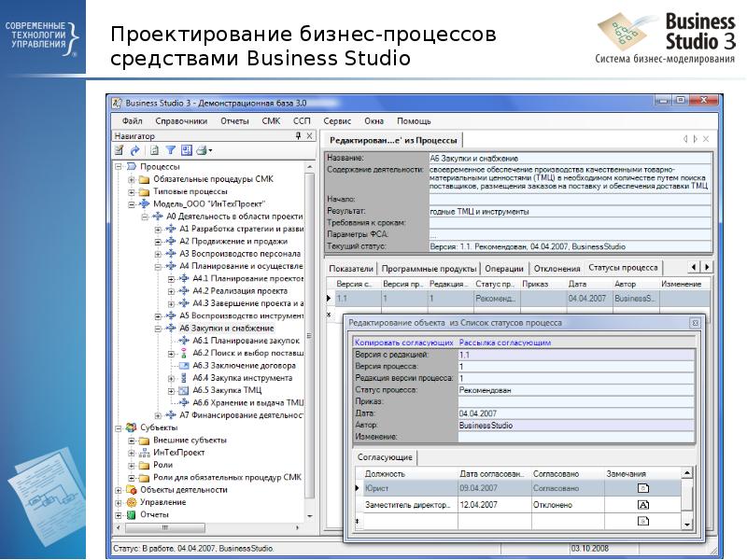Expand the Типовые процессы folder
This screenshot has height=560, width=747.
[x=131, y=192]
